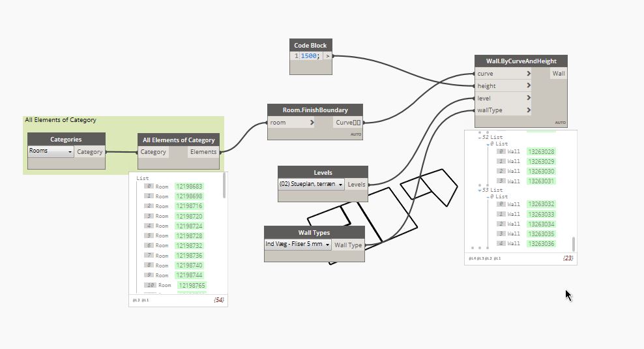This screenshot has height=349, width=644.
Task: Click the Curve[][] output port
Action: tap(348, 122)
